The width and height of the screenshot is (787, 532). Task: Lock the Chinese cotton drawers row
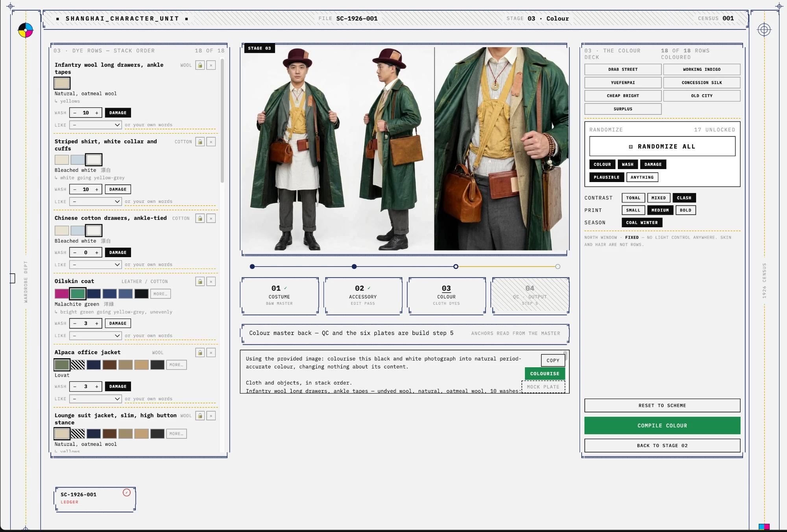click(x=200, y=218)
